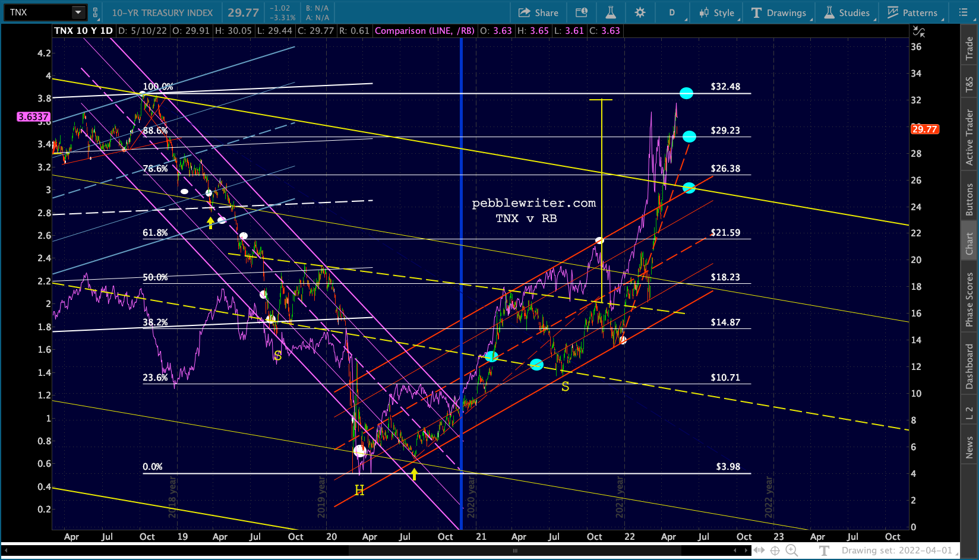Open the T&S sidebar tab

click(x=969, y=85)
